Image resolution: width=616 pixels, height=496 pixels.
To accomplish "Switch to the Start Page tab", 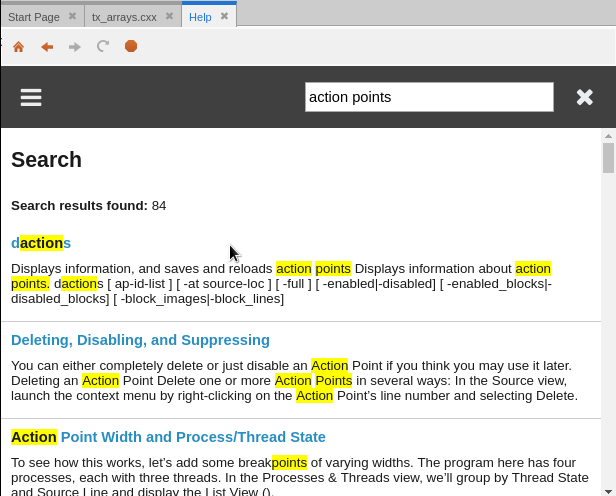I will [34, 17].
